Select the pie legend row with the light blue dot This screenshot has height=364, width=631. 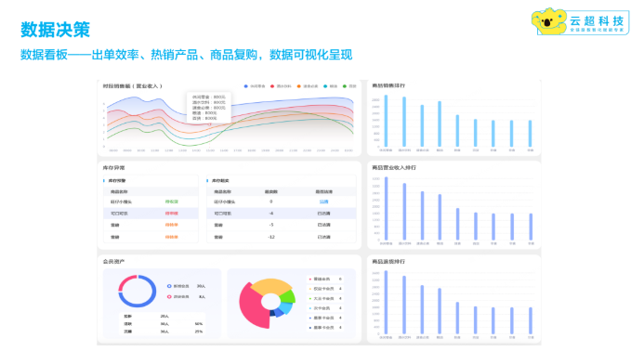tap(325, 308)
